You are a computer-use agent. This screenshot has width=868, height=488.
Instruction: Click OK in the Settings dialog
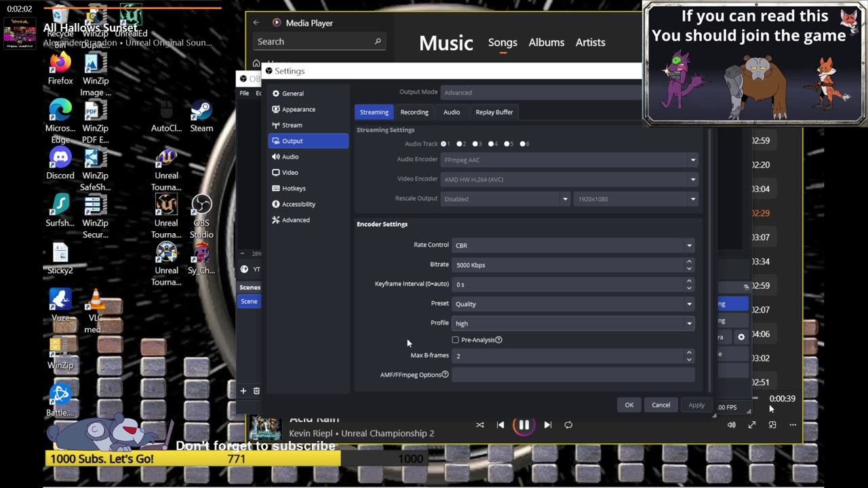coord(629,405)
